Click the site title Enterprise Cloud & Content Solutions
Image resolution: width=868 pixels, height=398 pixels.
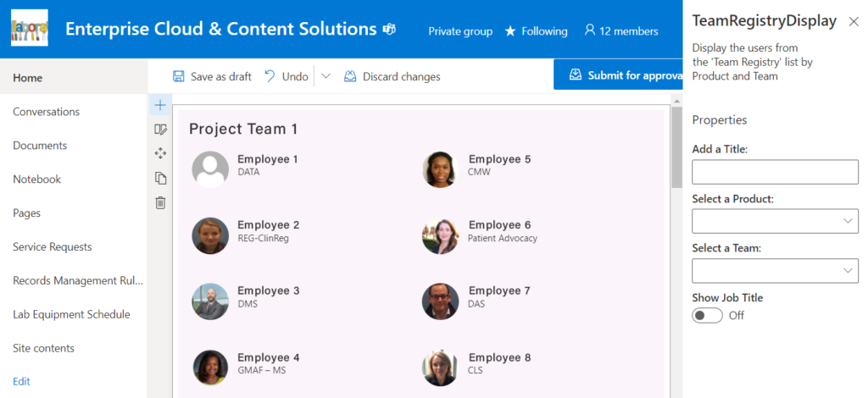click(x=221, y=29)
